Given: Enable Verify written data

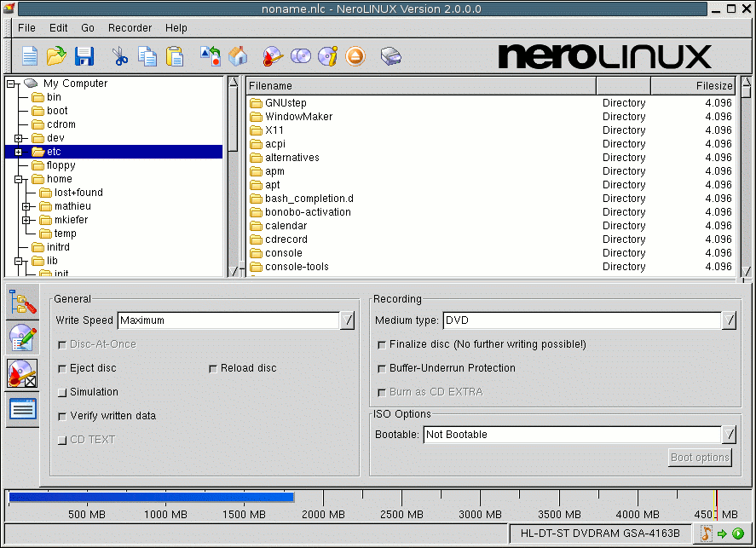Looking at the screenshot, I should [61, 417].
